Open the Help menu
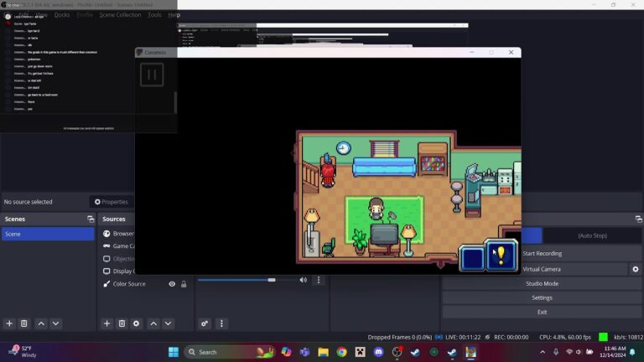 174,15
